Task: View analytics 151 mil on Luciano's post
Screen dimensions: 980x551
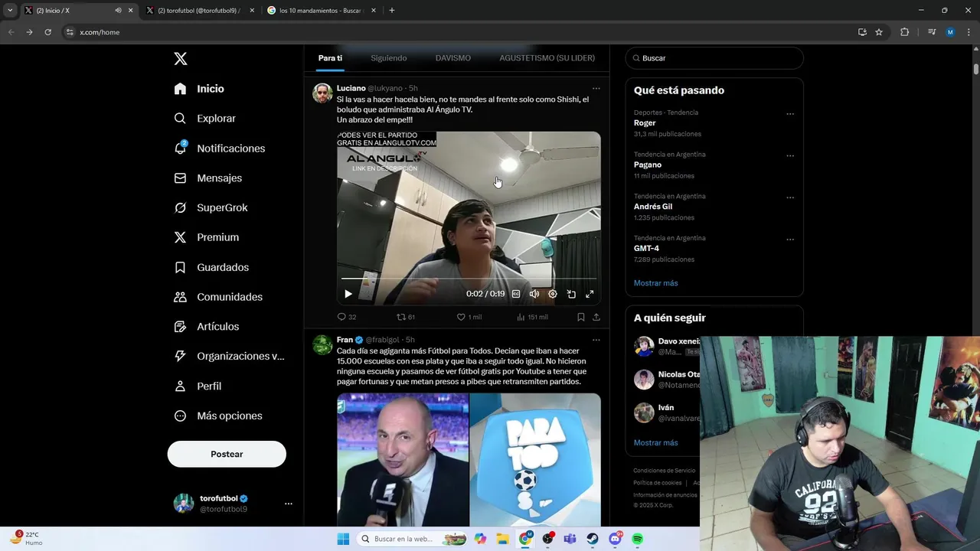Action: point(533,317)
